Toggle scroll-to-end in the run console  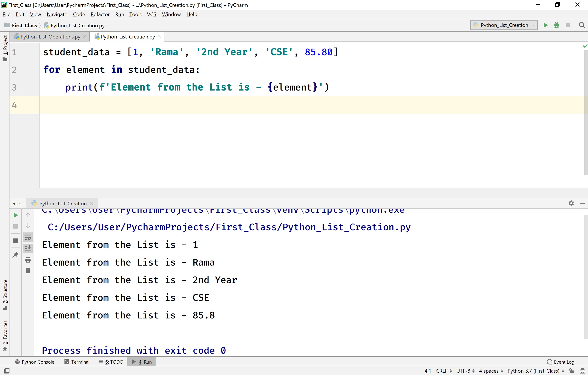coord(28,248)
